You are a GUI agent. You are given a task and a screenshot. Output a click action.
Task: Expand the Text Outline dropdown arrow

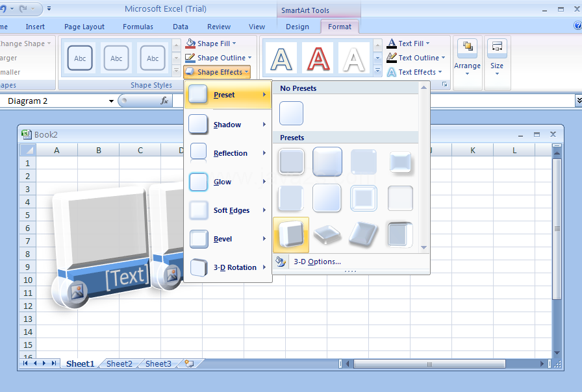pos(443,58)
